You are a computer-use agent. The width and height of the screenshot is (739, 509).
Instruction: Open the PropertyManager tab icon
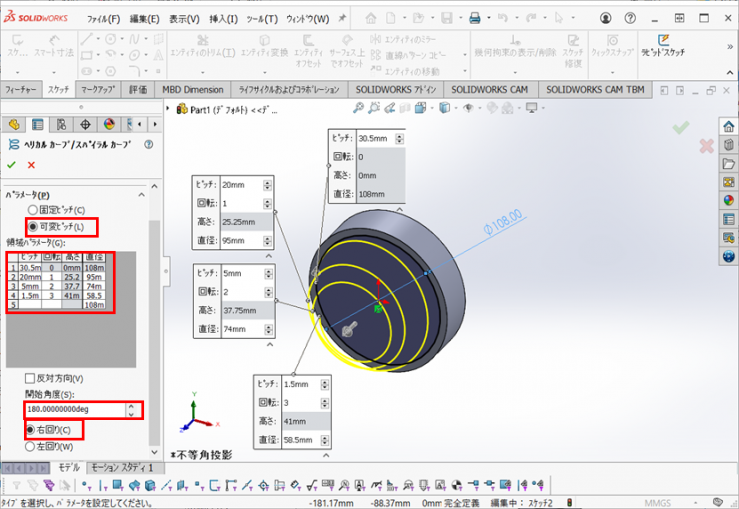click(x=38, y=124)
